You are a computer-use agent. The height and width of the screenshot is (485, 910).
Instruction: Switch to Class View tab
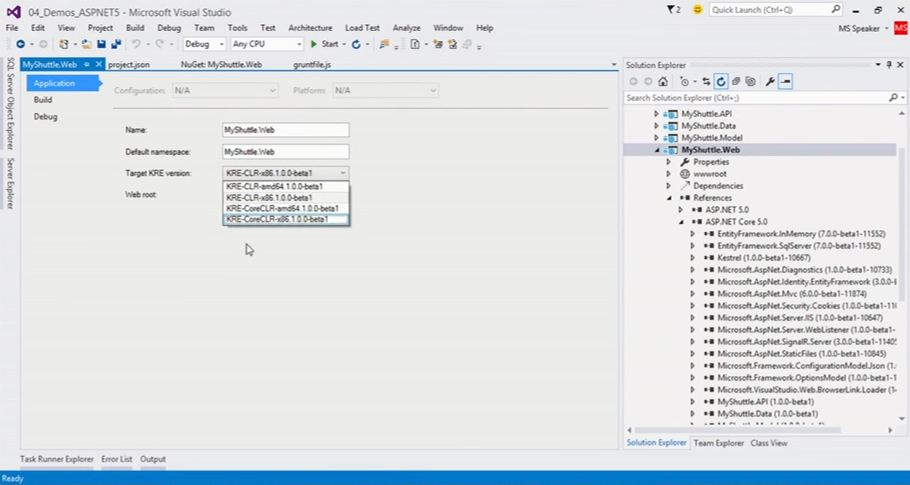point(769,443)
